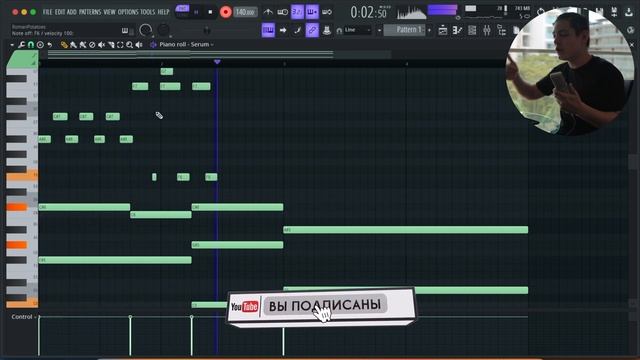
Task: Open the Piano roll window icon
Action: [x=457, y=30]
